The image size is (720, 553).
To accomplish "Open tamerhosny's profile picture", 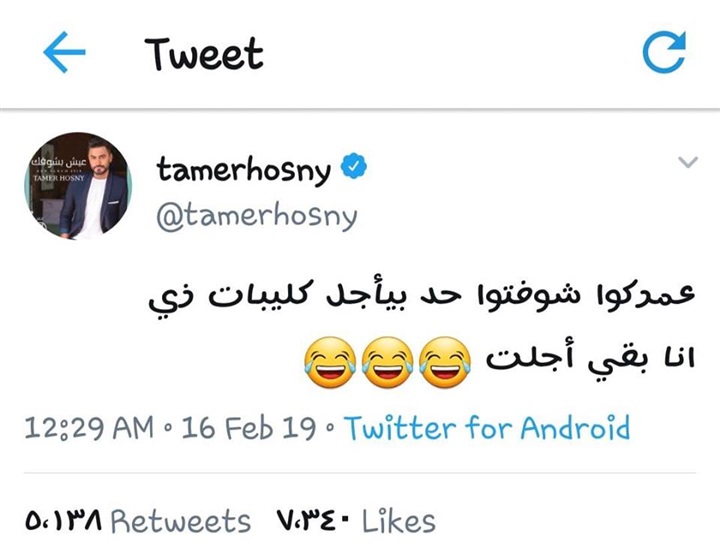I will [x=78, y=186].
